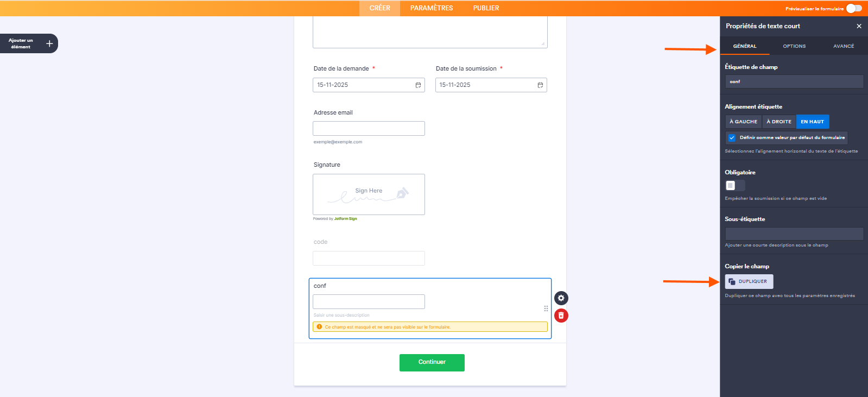Set label alignment À droite

tap(778, 122)
